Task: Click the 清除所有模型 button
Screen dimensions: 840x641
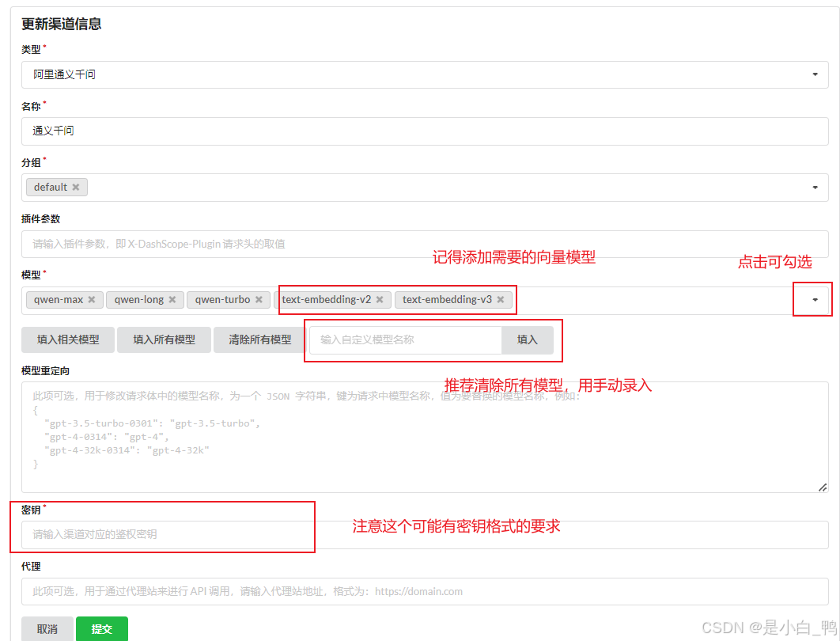Action: 259,339
